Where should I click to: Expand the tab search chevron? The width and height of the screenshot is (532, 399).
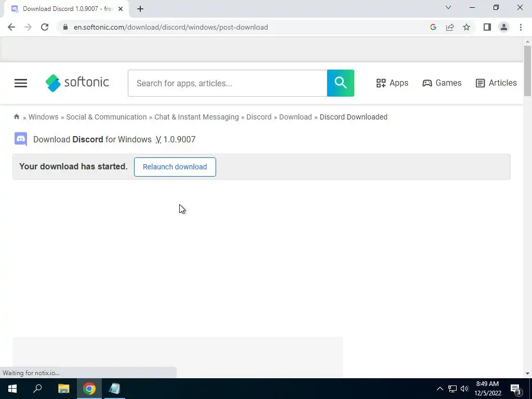(448, 7)
